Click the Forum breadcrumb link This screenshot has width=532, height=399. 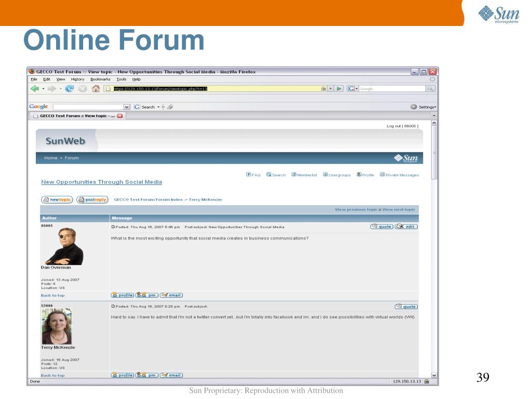click(x=72, y=158)
